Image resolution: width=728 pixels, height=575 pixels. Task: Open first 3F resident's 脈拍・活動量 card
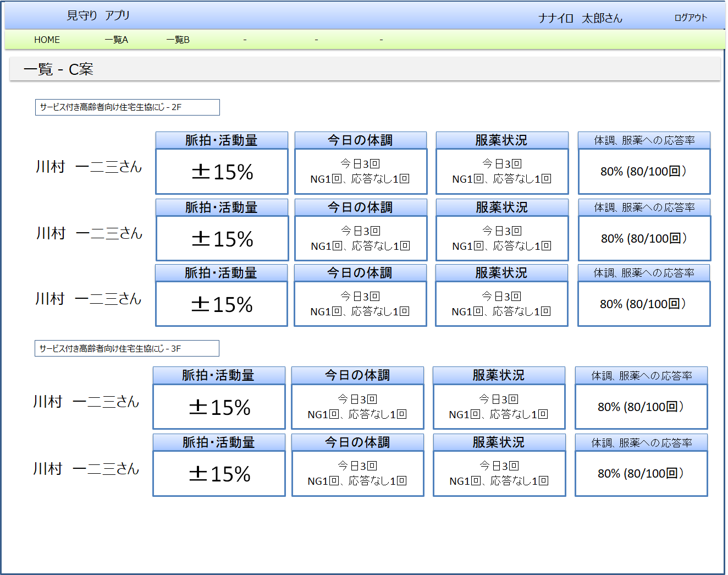(x=219, y=407)
